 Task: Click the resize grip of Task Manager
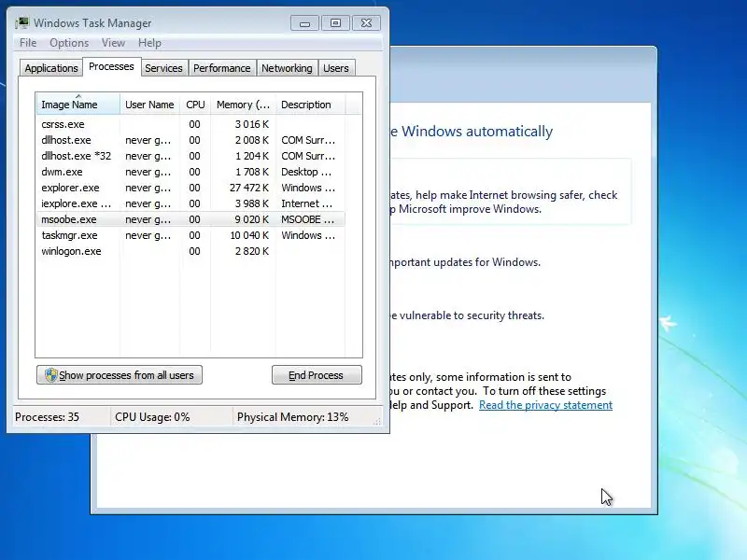[x=377, y=421]
